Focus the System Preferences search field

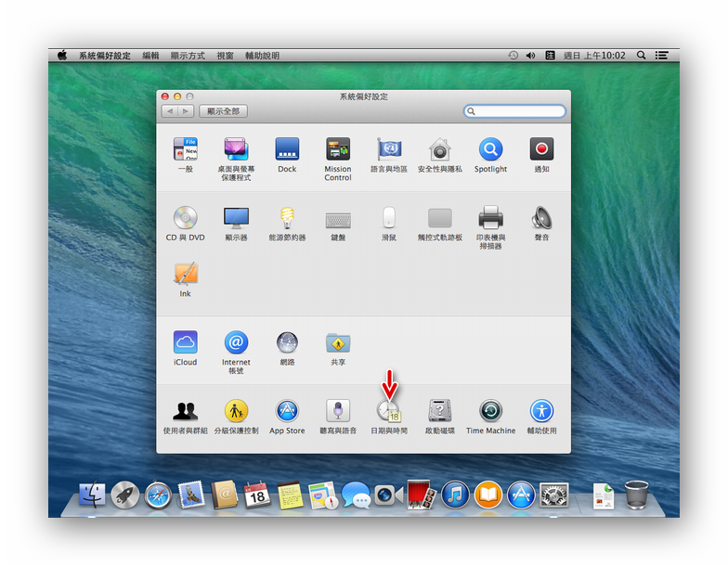(x=514, y=111)
